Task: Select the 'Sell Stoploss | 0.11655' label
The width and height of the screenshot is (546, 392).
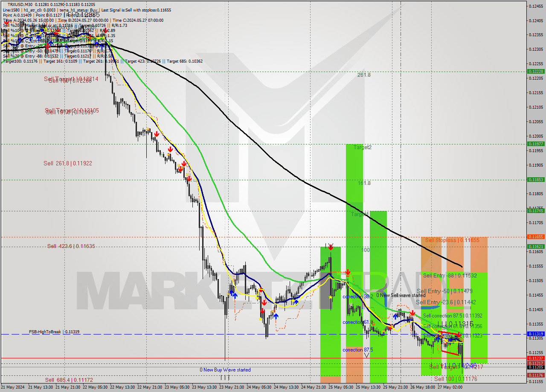Action: coord(452,240)
